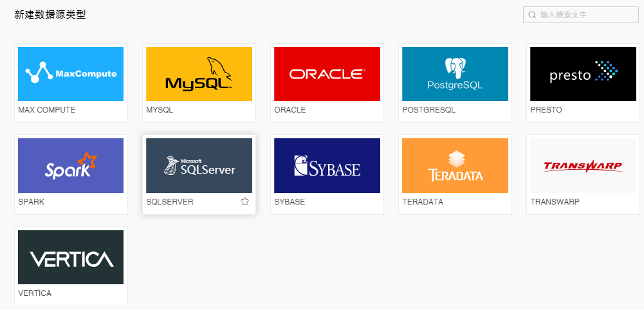Screen dimensions: 644x310
Task: Pick the Microsoft SQLServer logo tile
Action: point(199,165)
